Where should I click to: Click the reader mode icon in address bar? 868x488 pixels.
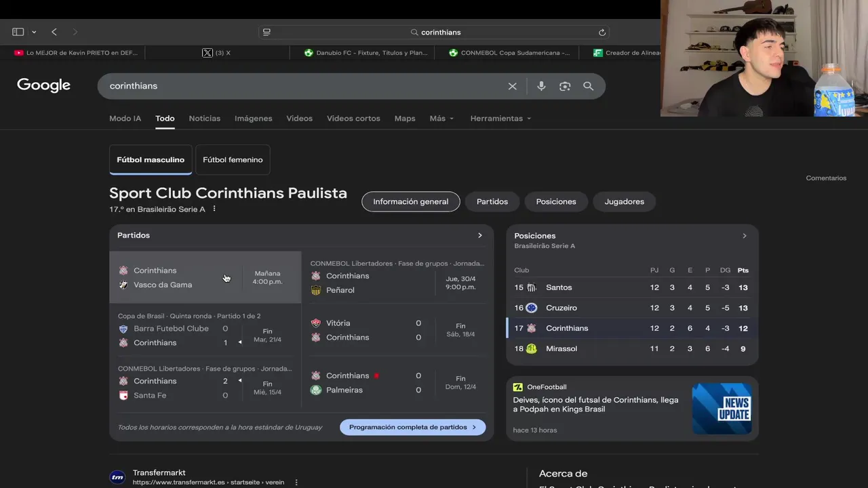point(267,32)
